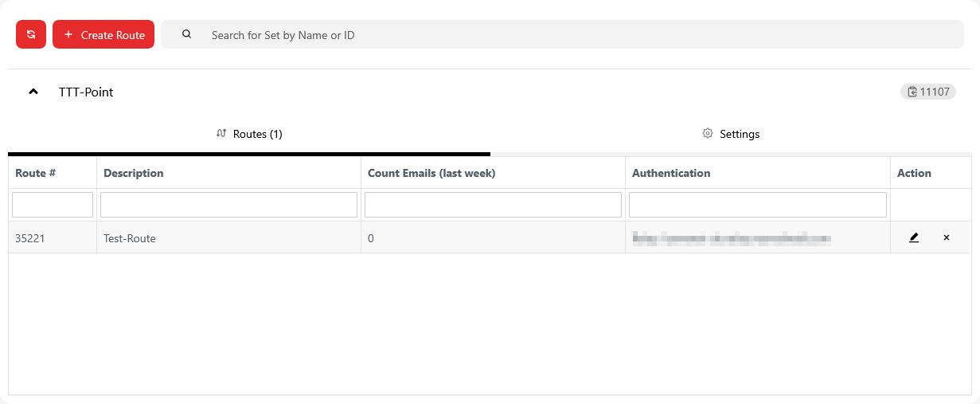This screenshot has width=980, height=404.
Task: Click the red refresh icon button
Action: pos(31,34)
